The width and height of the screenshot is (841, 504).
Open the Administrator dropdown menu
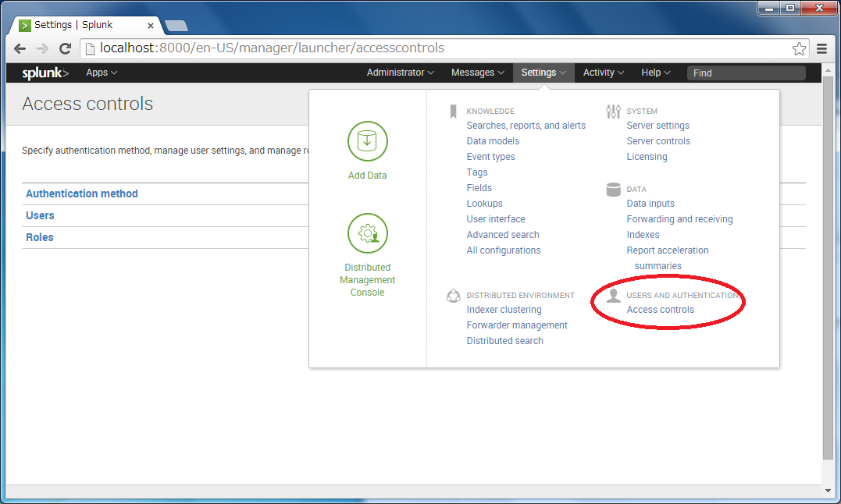(x=400, y=73)
